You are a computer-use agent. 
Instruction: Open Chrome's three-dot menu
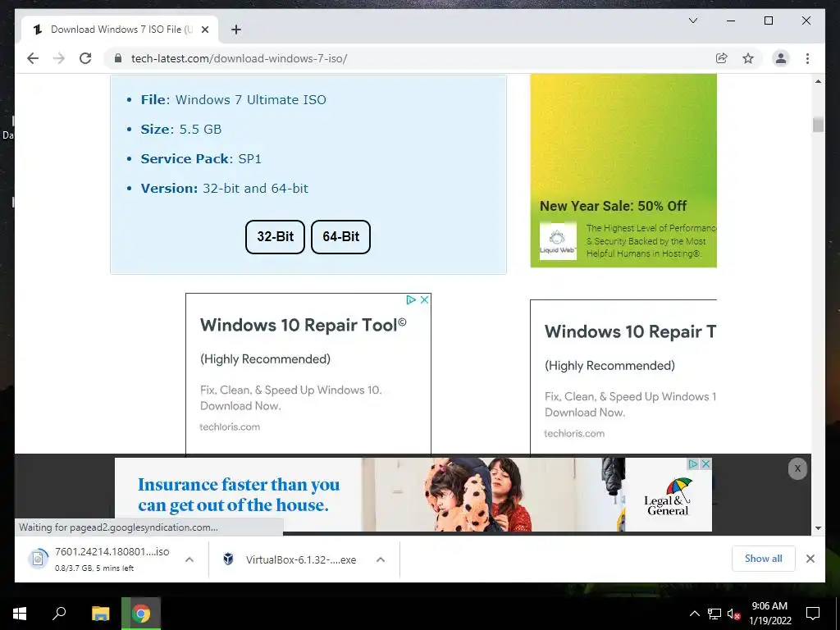coord(807,58)
